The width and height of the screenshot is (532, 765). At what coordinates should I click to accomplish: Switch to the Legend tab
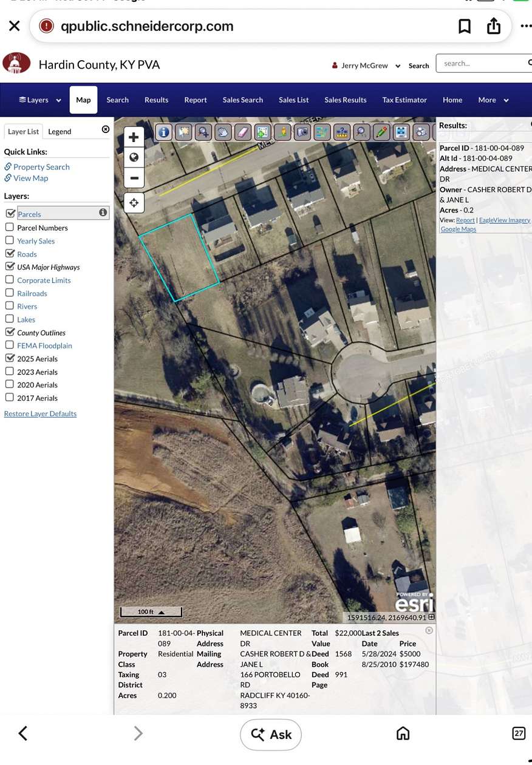pyautogui.click(x=60, y=131)
